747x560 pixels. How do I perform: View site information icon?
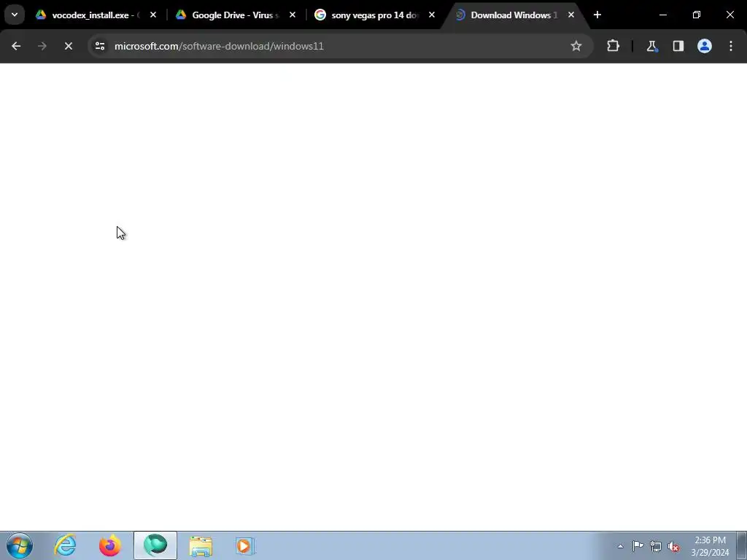pos(100,46)
